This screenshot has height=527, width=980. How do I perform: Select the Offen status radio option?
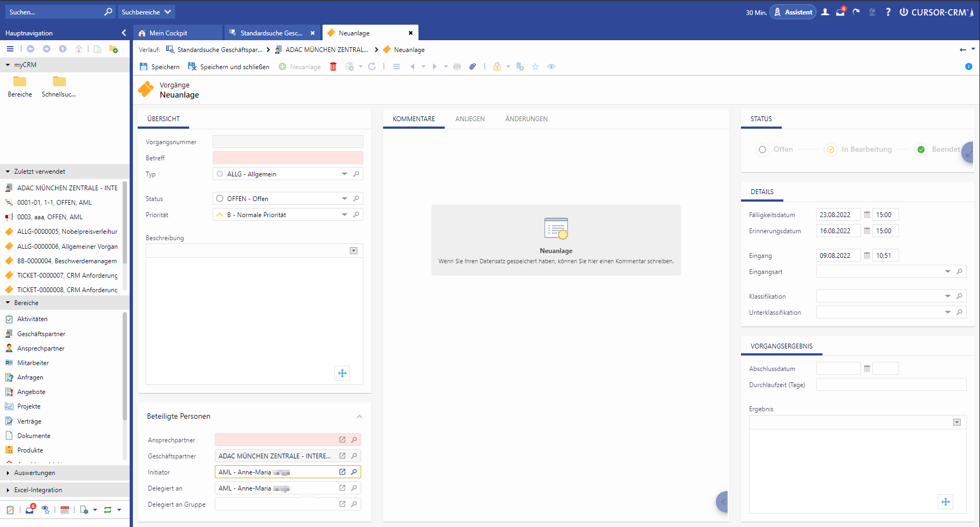tap(762, 150)
